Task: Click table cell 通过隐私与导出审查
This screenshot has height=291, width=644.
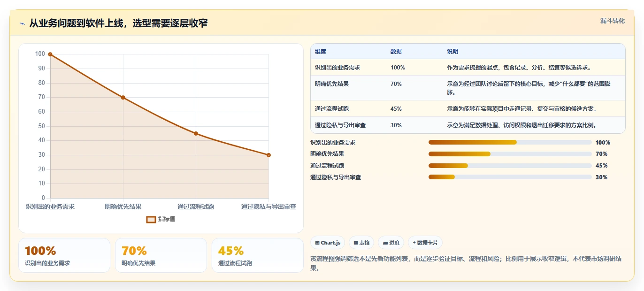Action: pos(340,125)
